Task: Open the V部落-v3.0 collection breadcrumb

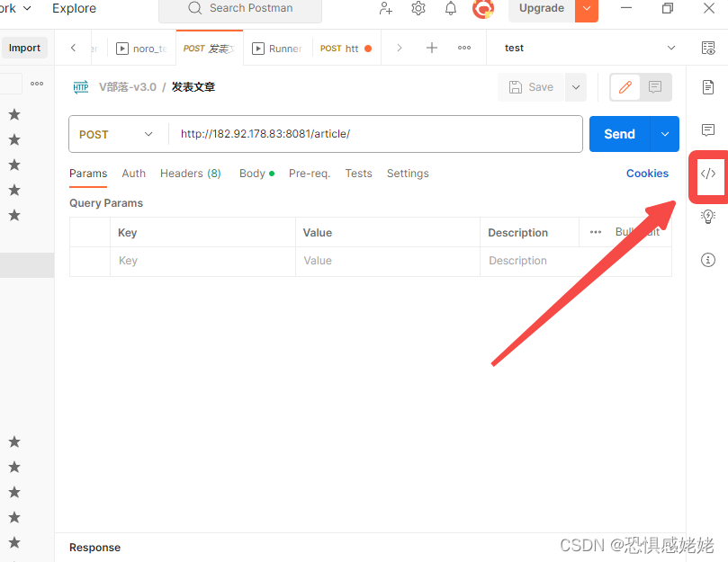Action: (x=128, y=87)
